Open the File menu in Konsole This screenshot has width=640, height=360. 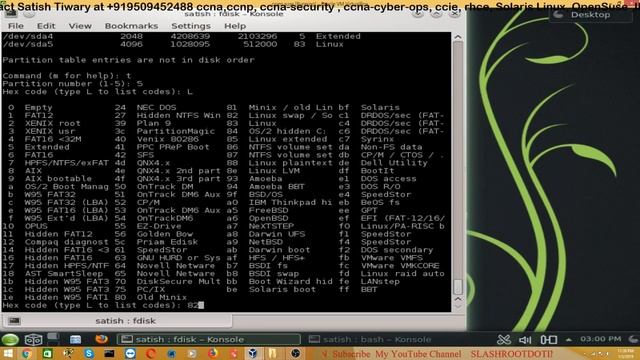16,26
